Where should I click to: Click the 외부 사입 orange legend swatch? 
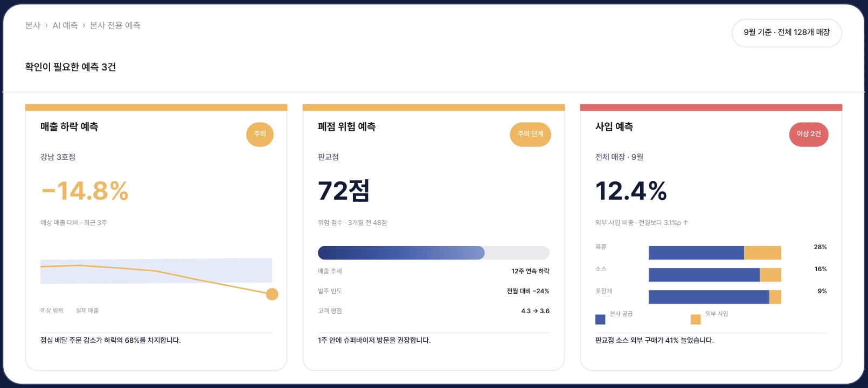[696, 320]
